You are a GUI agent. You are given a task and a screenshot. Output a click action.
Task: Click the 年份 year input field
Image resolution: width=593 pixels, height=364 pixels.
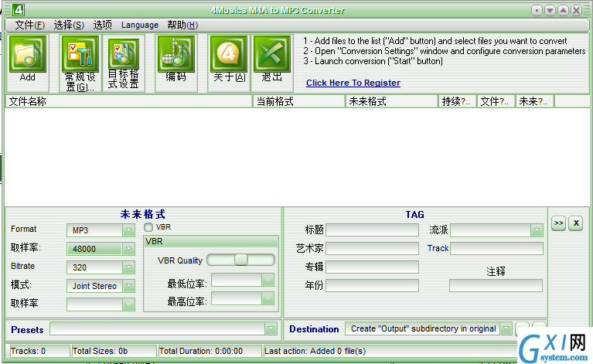coord(372,285)
